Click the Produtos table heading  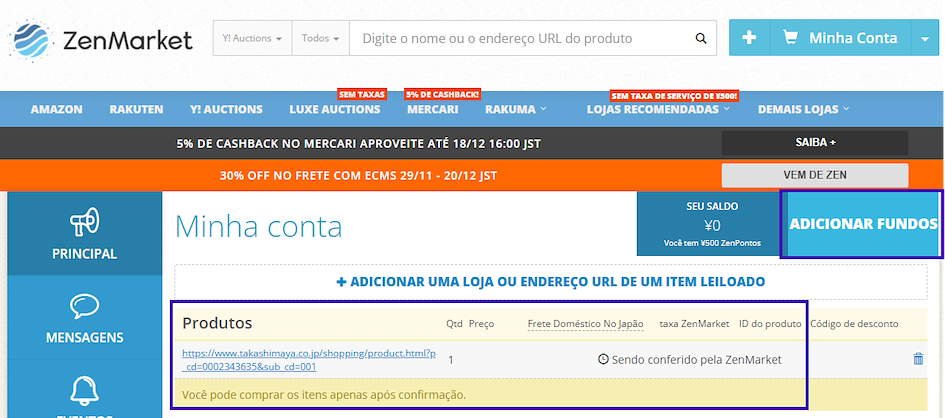coord(217,323)
